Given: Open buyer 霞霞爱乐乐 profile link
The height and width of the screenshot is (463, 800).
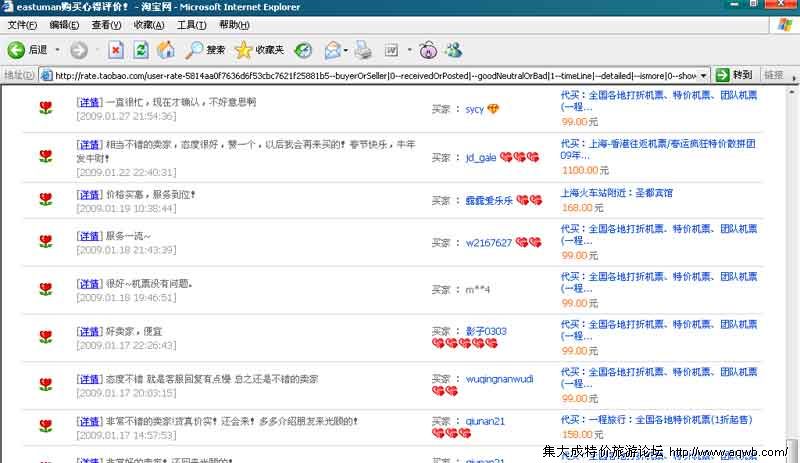Looking at the screenshot, I should point(489,200).
